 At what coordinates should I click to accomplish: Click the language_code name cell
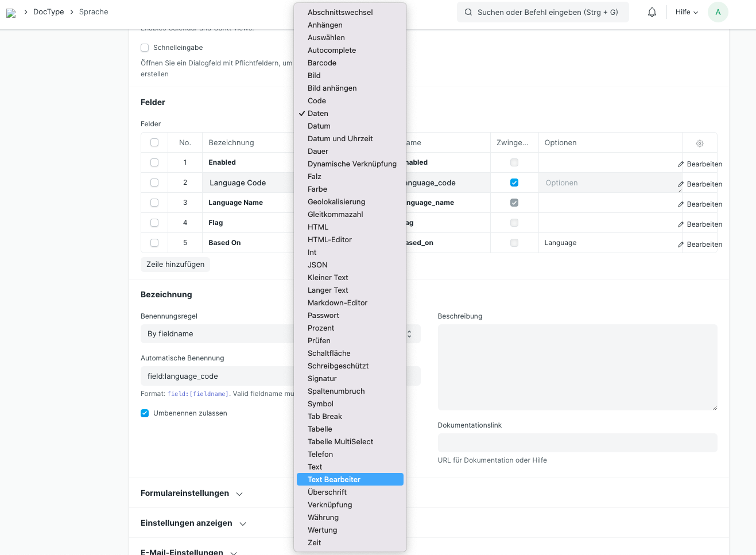(x=448, y=183)
